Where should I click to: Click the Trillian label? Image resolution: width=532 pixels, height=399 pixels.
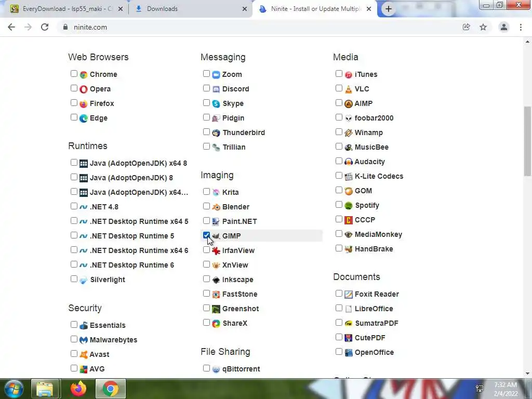coord(234,147)
